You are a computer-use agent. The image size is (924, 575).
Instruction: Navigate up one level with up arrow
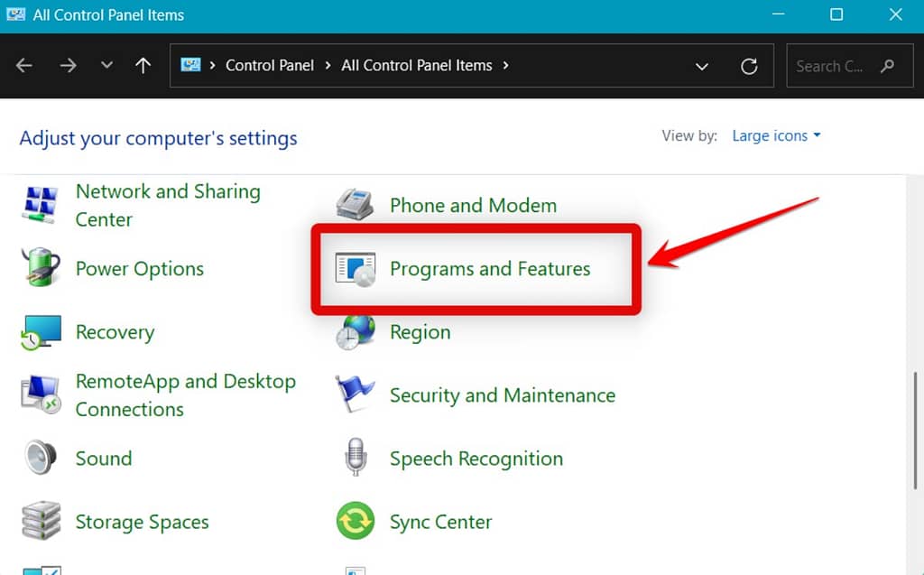143,66
